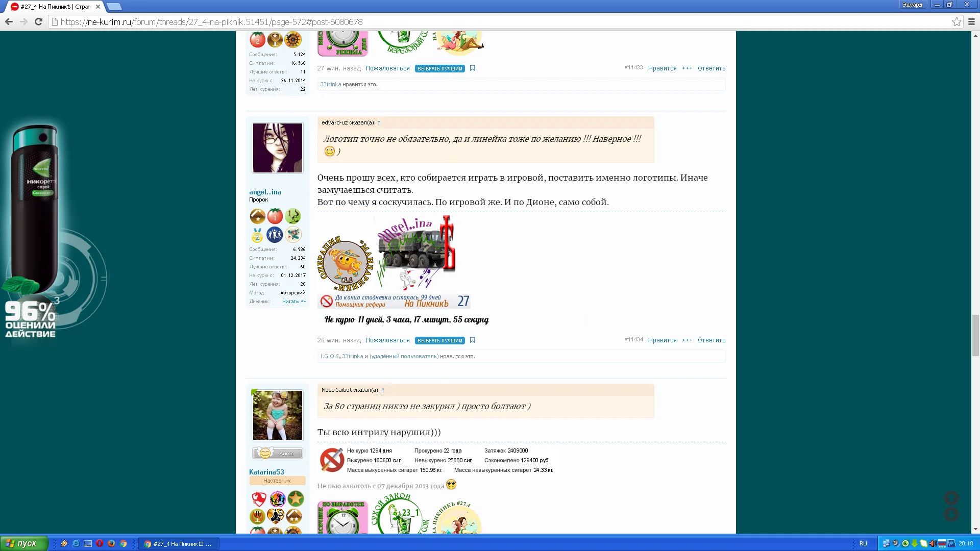Jump to quoted Noob Saibot post via arrow

coord(383,390)
